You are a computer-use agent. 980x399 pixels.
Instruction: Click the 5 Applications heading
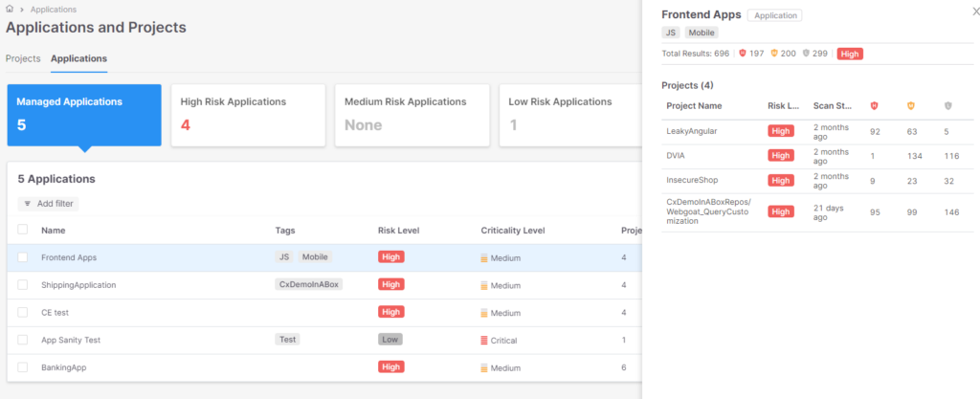56,179
